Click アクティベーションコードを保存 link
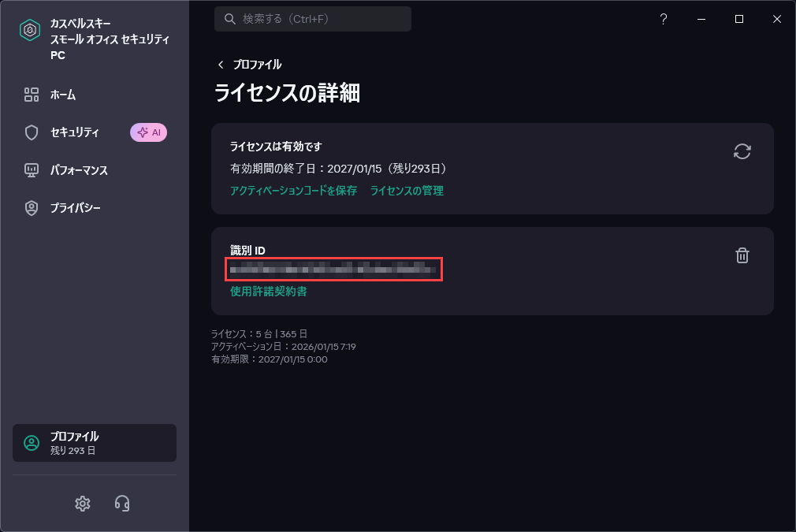The image size is (796, 532). pyautogui.click(x=293, y=191)
